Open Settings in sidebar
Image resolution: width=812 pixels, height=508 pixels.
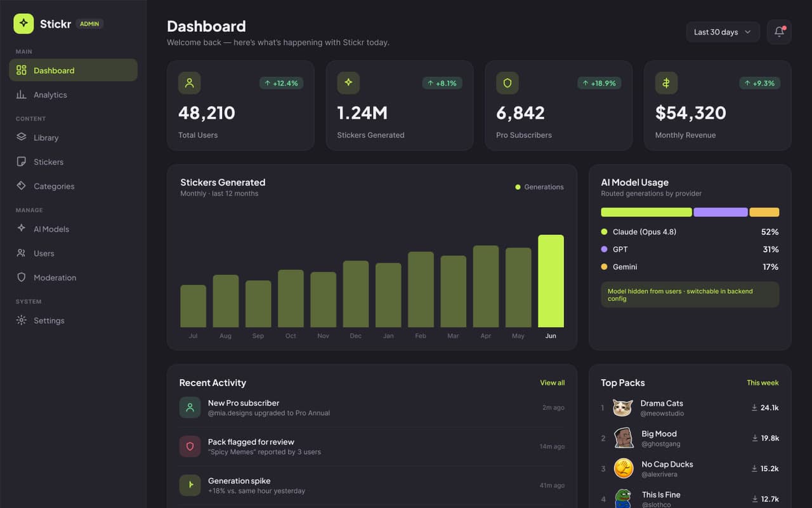pos(73,321)
